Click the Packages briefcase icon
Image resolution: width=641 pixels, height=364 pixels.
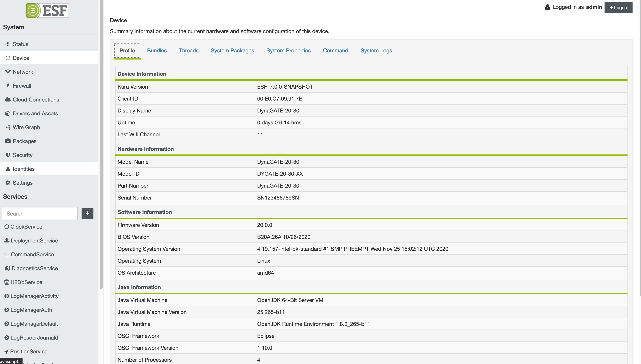[8, 141]
